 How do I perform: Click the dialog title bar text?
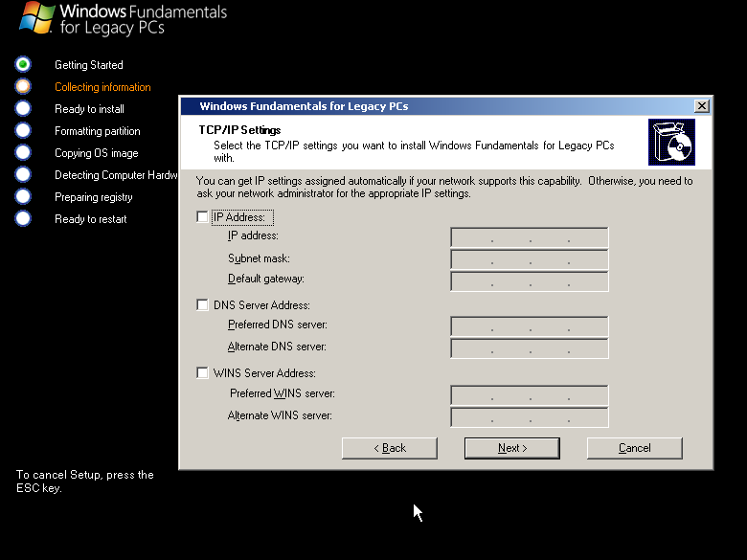click(304, 106)
